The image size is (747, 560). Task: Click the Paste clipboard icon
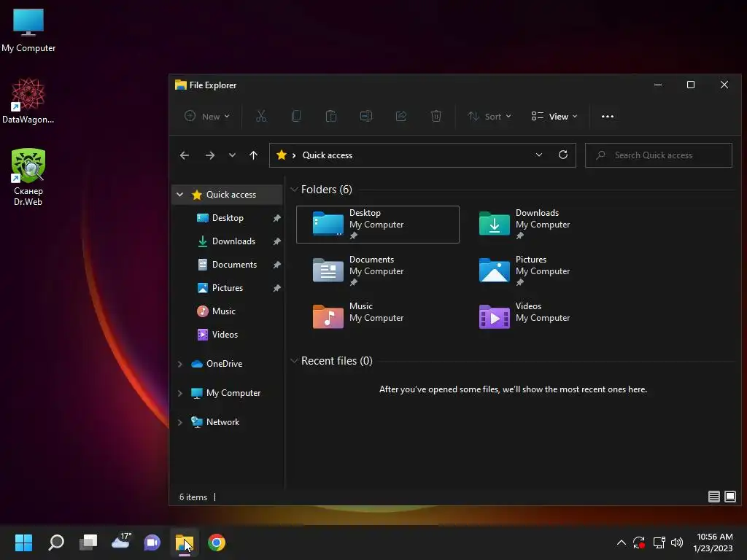(x=331, y=116)
